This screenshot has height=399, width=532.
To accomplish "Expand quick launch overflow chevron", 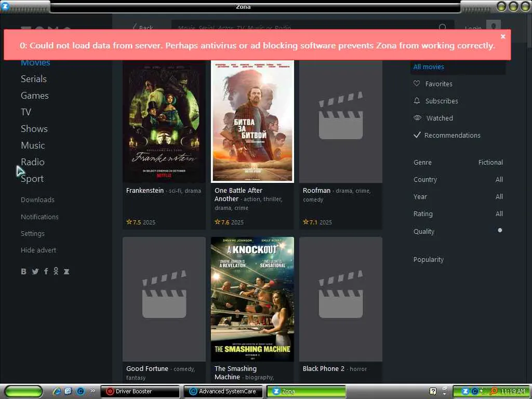I will click(x=92, y=391).
